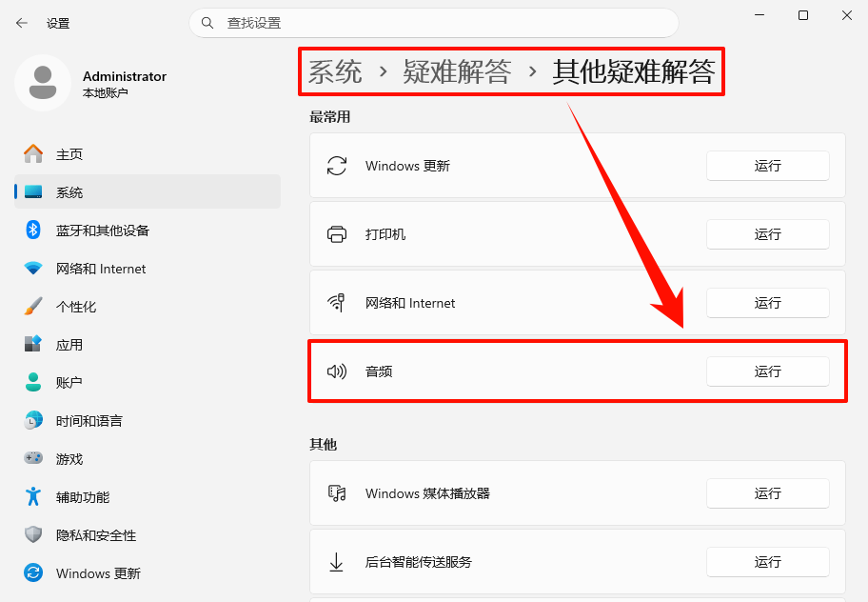The height and width of the screenshot is (602, 868).
Task: Run the Windows 更新 troubleshooter
Action: [x=767, y=166]
